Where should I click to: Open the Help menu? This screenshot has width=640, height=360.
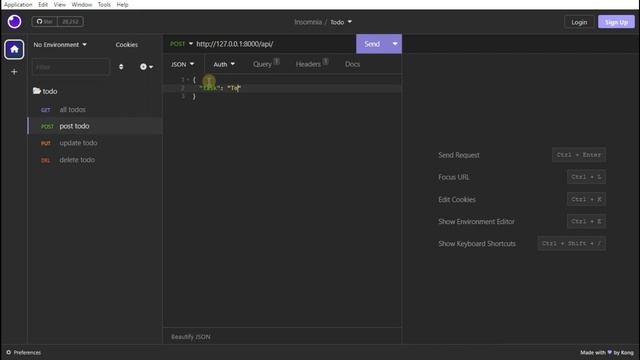[122, 4]
